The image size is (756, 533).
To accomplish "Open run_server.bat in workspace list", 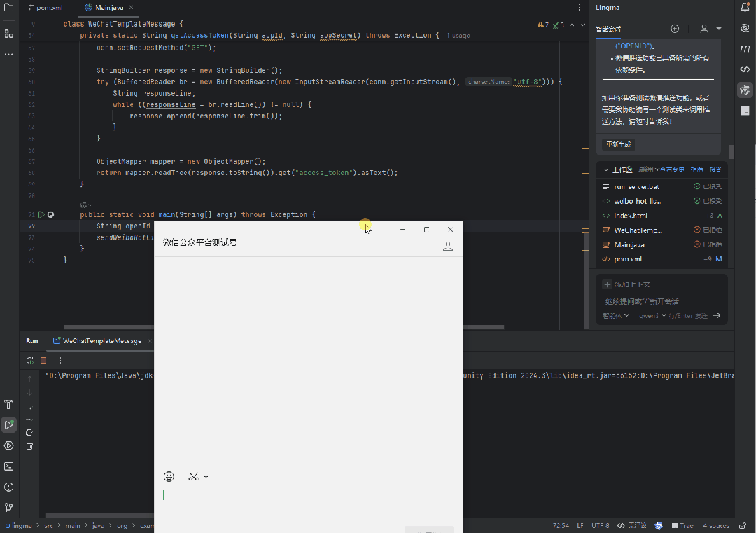I will pyautogui.click(x=662, y=187).
